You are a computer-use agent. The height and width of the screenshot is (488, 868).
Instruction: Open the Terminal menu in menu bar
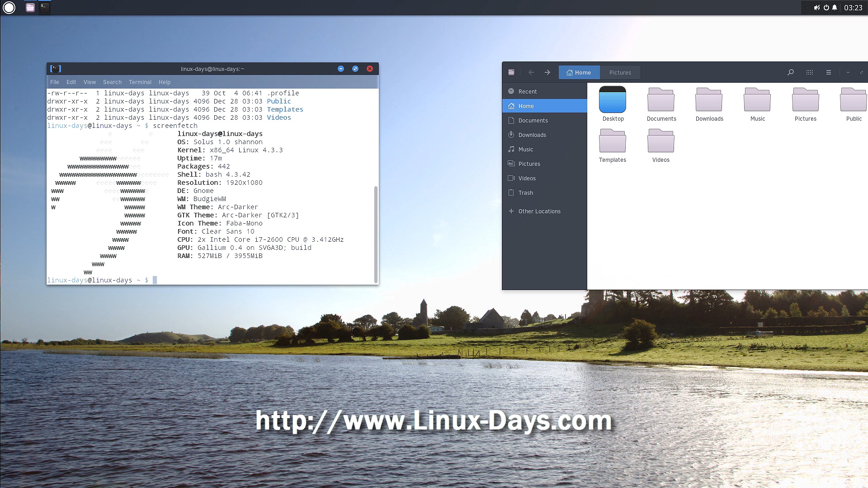(x=140, y=82)
